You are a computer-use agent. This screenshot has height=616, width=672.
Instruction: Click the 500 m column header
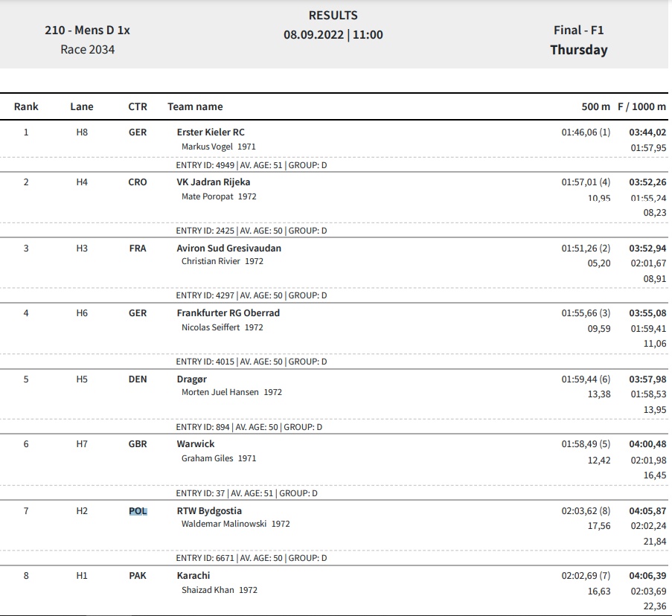[595, 106]
